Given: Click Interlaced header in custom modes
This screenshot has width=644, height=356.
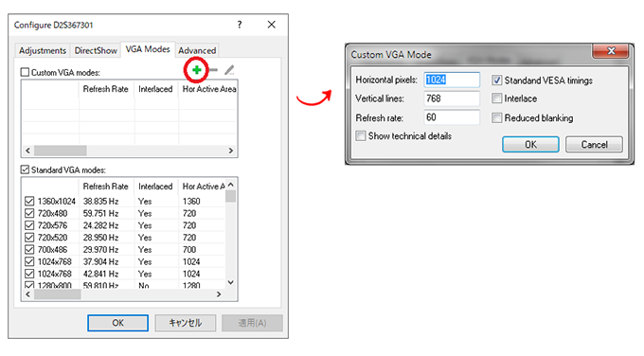Looking at the screenshot, I should coord(155,89).
